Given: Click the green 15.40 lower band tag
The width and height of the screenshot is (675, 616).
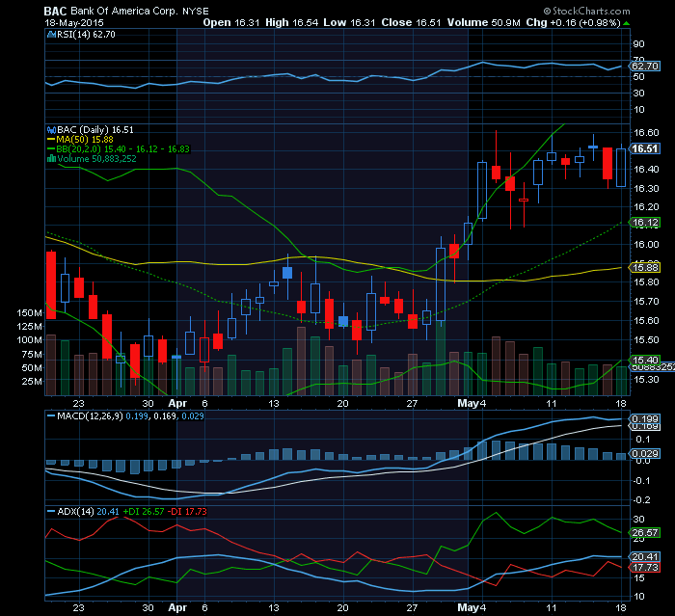Looking at the screenshot, I should click(x=645, y=361).
